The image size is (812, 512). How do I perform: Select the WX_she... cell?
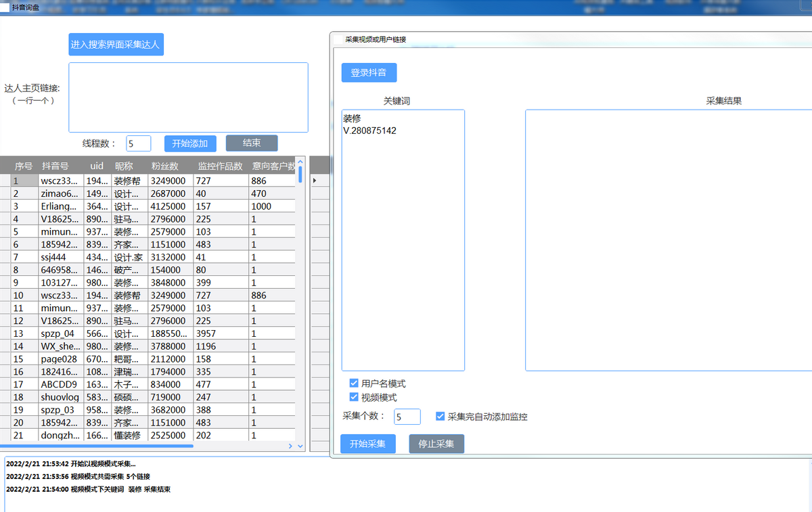[x=61, y=346]
